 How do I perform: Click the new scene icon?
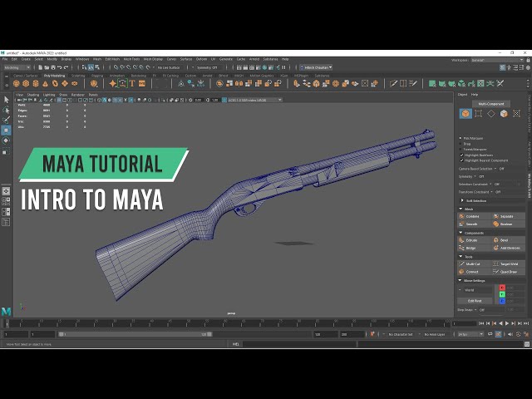[x=41, y=67]
